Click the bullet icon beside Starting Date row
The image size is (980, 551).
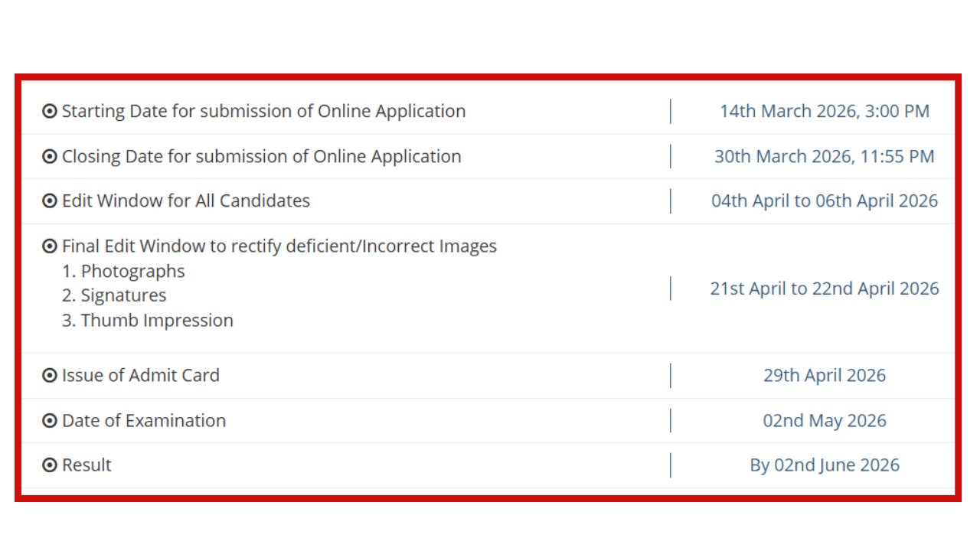point(50,112)
